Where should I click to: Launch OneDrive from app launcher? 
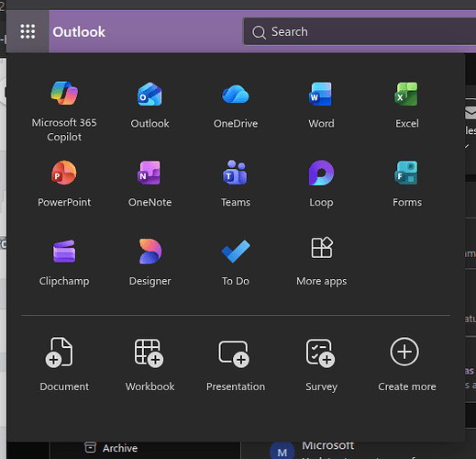click(x=236, y=106)
